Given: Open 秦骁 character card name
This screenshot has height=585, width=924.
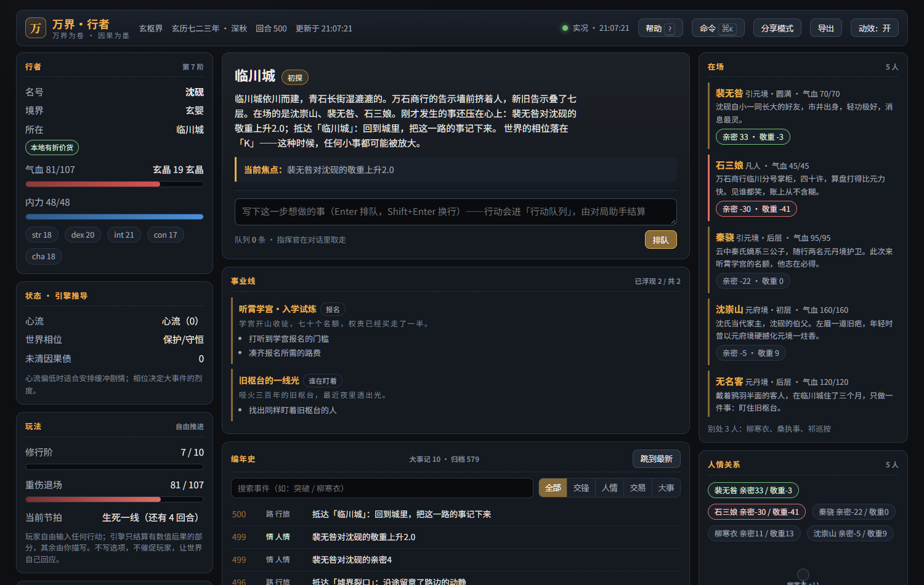Looking at the screenshot, I should tap(725, 238).
